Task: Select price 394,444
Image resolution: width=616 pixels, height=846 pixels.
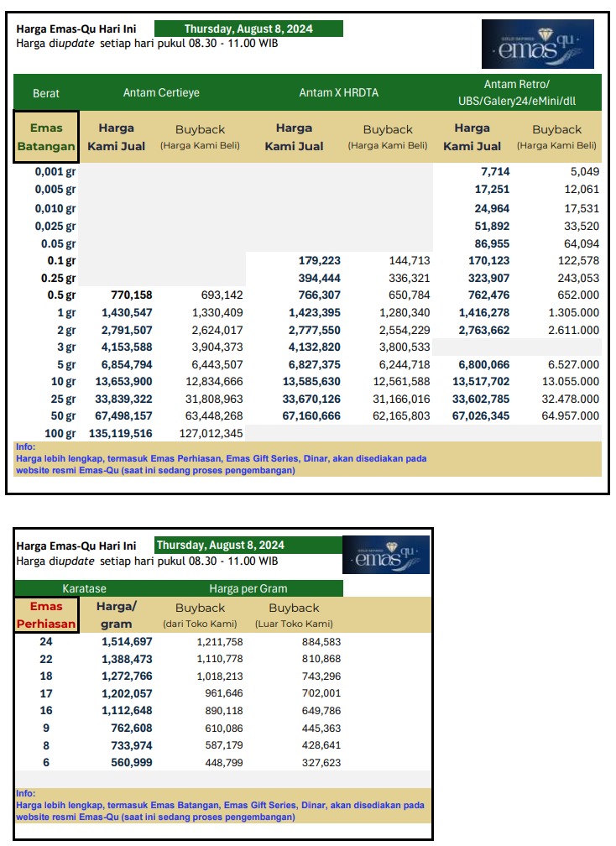Action: (319, 279)
